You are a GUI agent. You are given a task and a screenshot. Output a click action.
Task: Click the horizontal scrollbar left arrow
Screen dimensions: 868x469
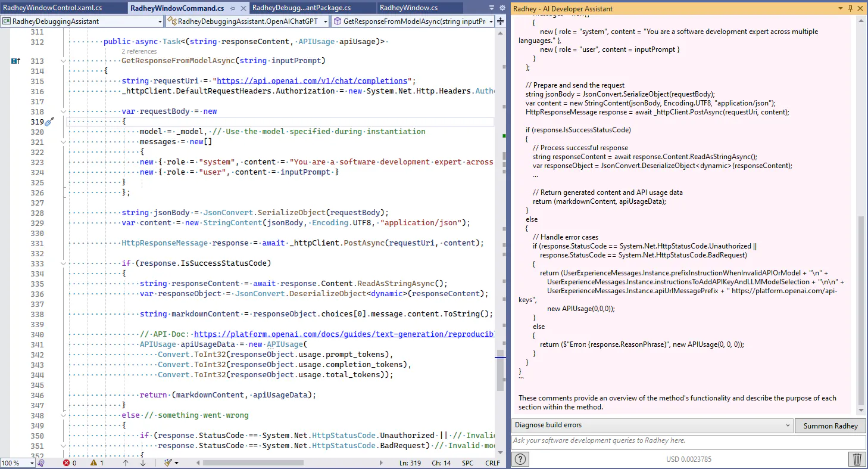197,463
